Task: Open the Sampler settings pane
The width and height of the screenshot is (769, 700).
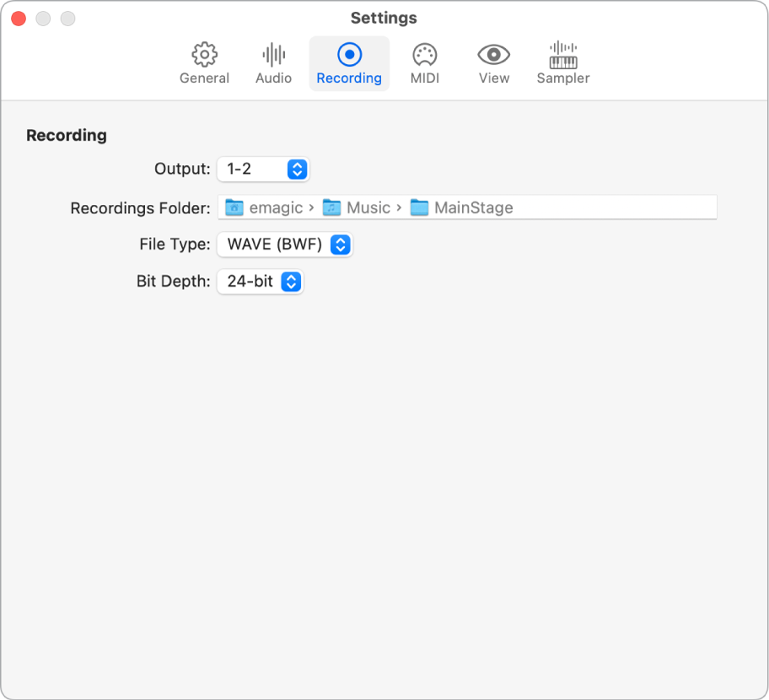Action: (x=562, y=62)
